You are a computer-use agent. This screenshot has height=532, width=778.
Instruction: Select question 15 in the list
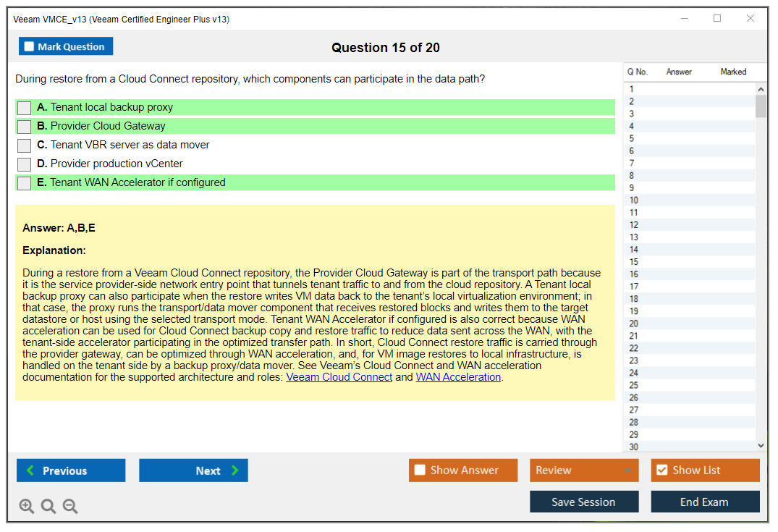[x=689, y=262]
